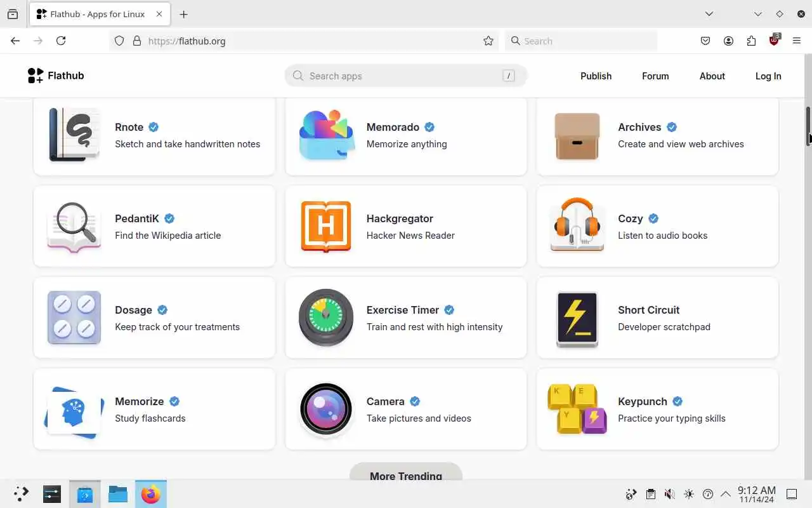The height and width of the screenshot is (508, 812).
Task: Click the page vertical scrollbar thumb
Action: pos(808,126)
